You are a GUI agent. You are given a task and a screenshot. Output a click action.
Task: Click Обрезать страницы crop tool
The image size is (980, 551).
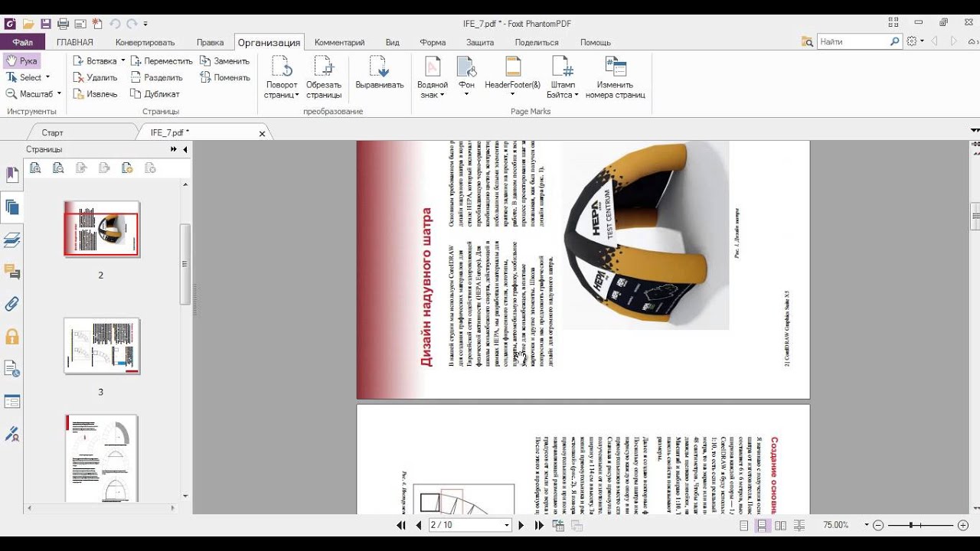pyautogui.click(x=324, y=78)
